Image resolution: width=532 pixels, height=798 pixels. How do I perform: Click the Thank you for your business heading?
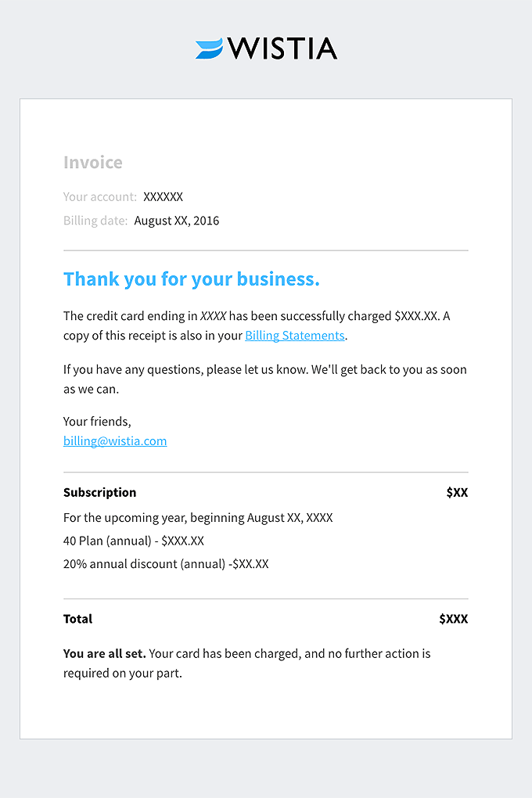click(x=192, y=279)
